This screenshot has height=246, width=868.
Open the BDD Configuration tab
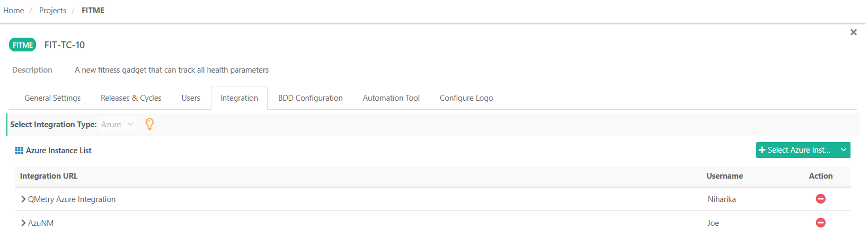[311, 98]
